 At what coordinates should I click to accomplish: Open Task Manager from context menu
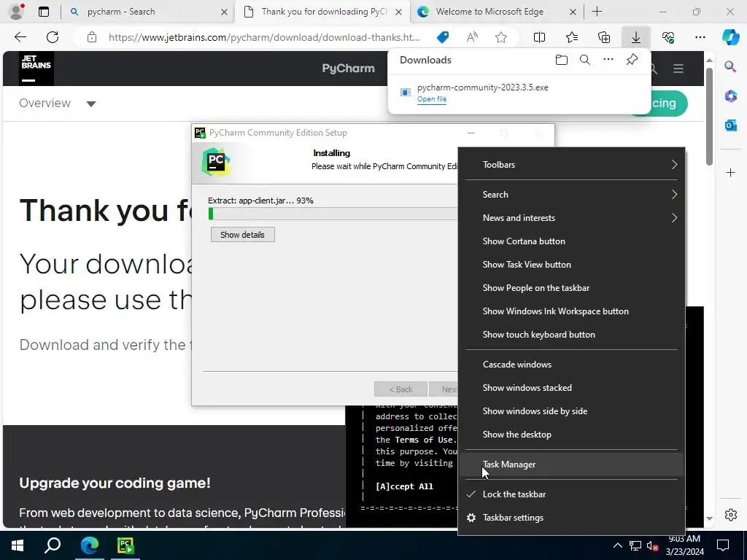pos(571,464)
